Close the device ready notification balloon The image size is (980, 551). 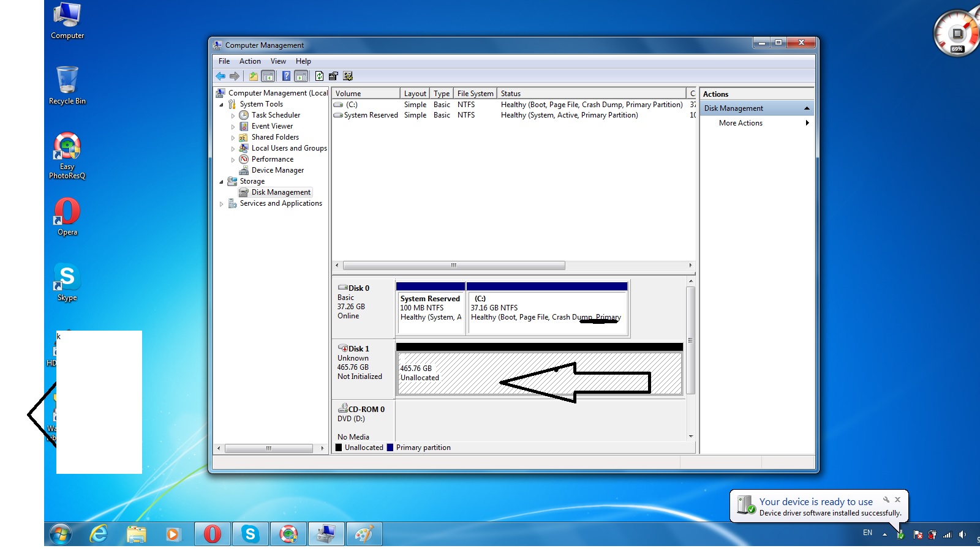897,500
